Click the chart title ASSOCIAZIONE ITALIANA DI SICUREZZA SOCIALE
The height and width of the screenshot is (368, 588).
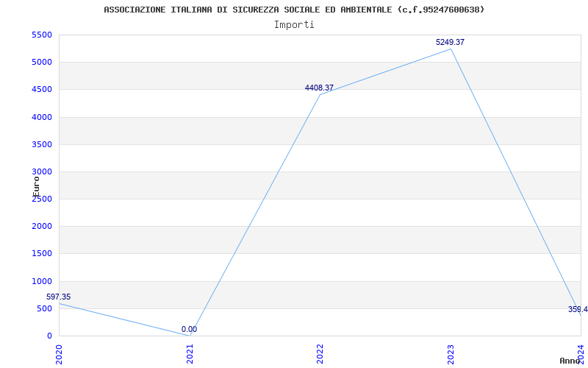pyautogui.click(x=294, y=10)
